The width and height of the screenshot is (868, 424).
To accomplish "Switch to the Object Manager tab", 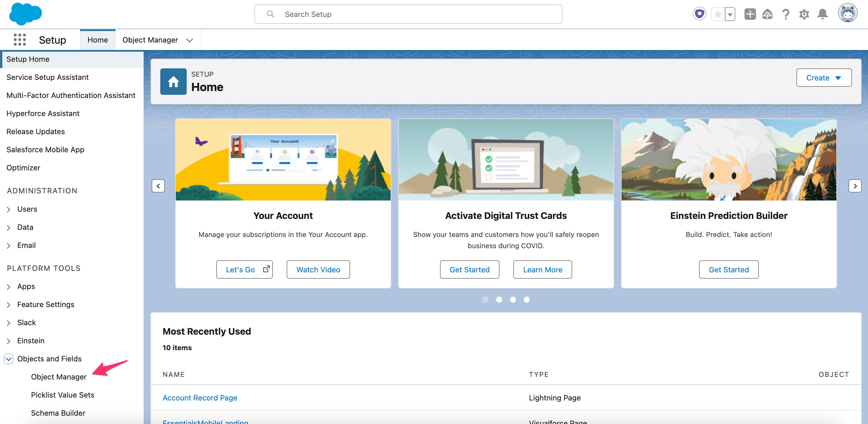I will coord(150,40).
